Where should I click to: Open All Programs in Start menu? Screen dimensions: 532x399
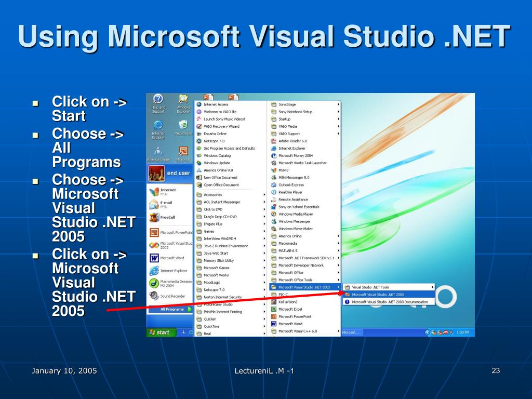click(x=170, y=309)
